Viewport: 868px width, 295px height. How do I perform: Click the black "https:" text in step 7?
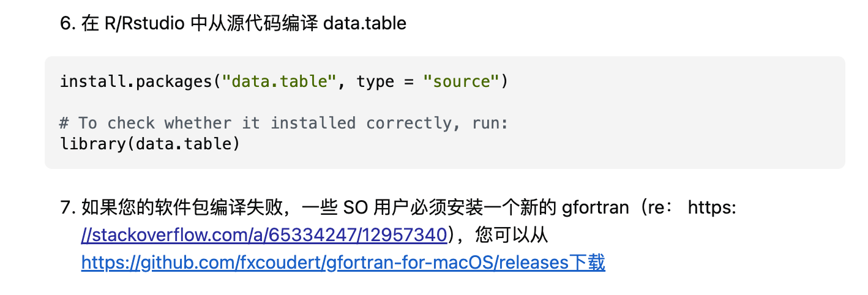pos(712,208)
